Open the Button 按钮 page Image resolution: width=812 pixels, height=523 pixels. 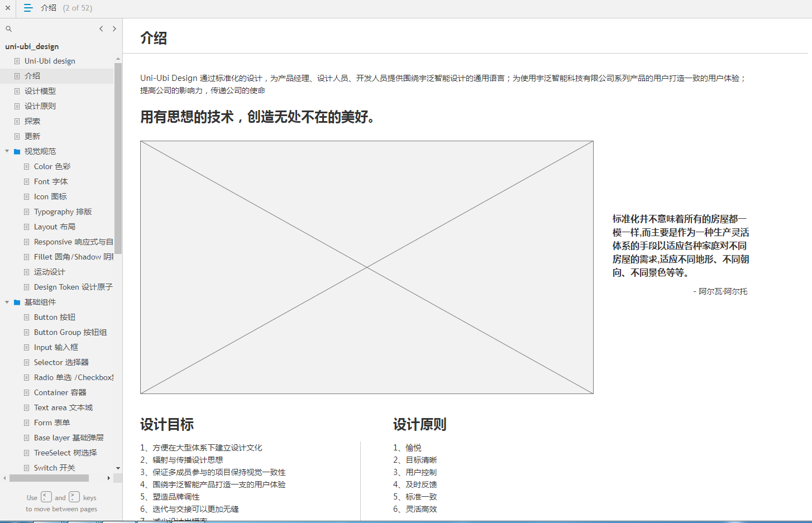pos(55,317)
